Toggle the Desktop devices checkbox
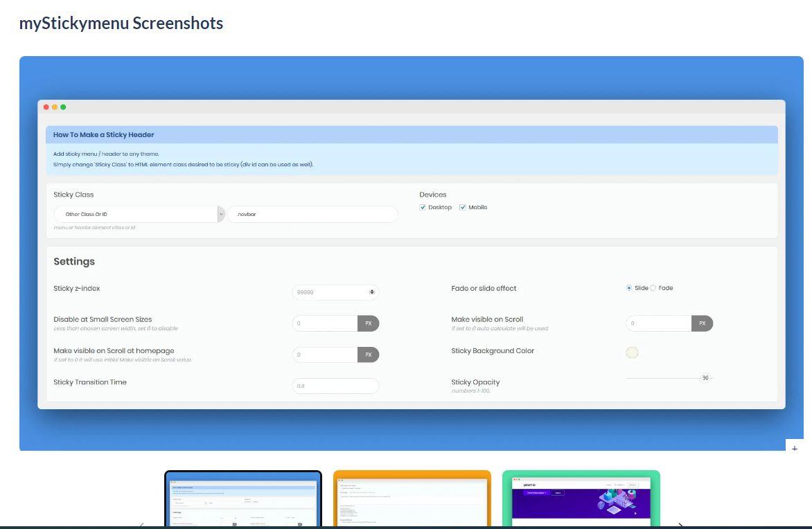Image resolution: width=812 pixels, height=529 pixels. tap(423, 207)
